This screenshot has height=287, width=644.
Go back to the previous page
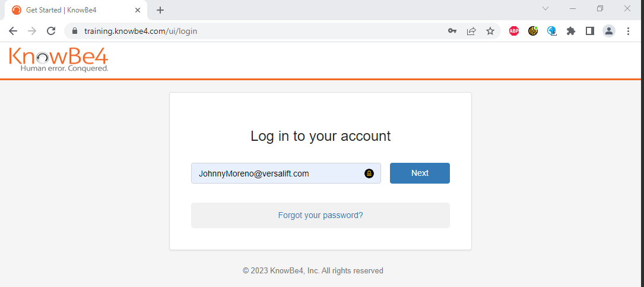click(13, 31)
